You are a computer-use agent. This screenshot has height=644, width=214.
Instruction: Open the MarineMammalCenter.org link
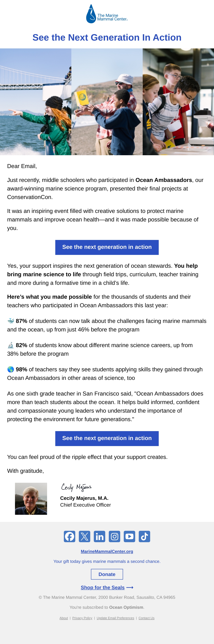(107, 551)
